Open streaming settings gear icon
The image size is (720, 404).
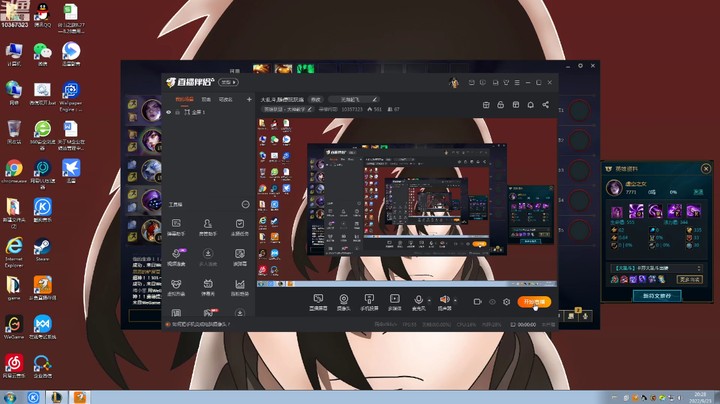coord(506,302)
